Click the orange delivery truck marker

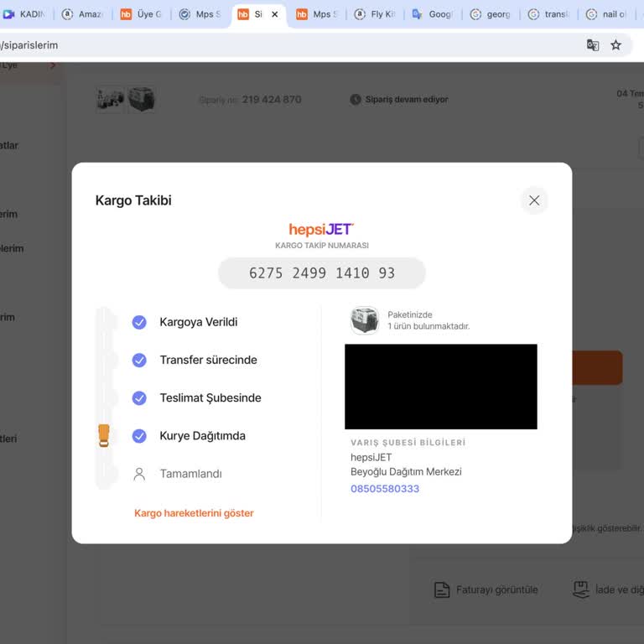[104, 435]
